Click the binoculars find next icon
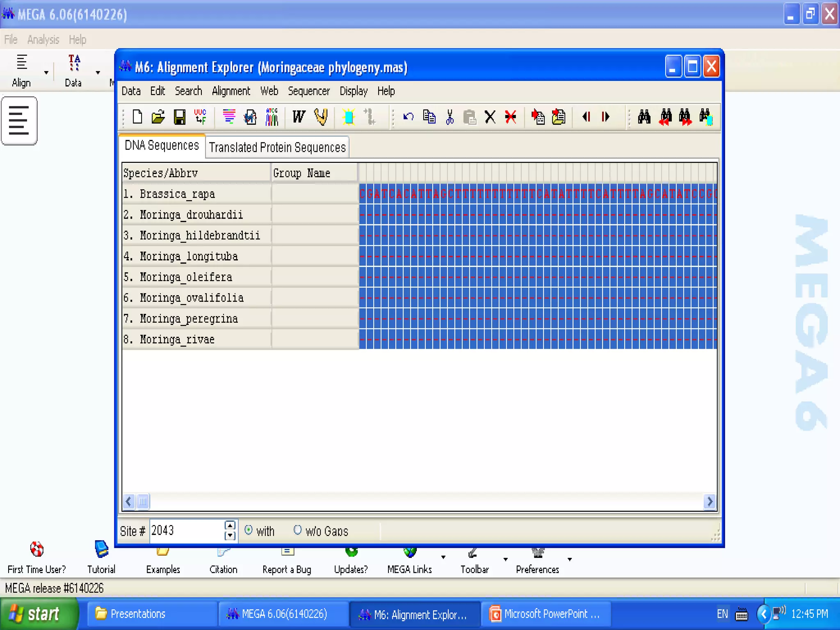This screenshot has width=840, height=630. click(x=685, y=117)
